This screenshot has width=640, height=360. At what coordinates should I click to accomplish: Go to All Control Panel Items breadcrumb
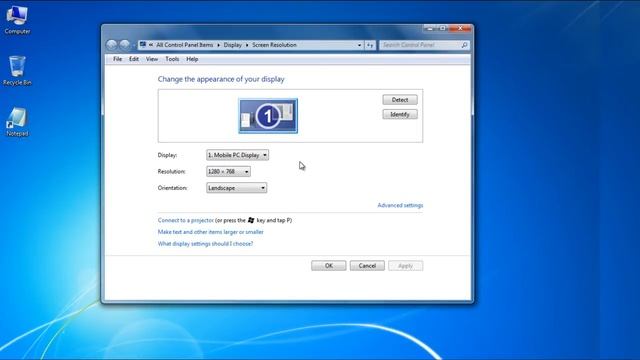click(x=184, y=45)
